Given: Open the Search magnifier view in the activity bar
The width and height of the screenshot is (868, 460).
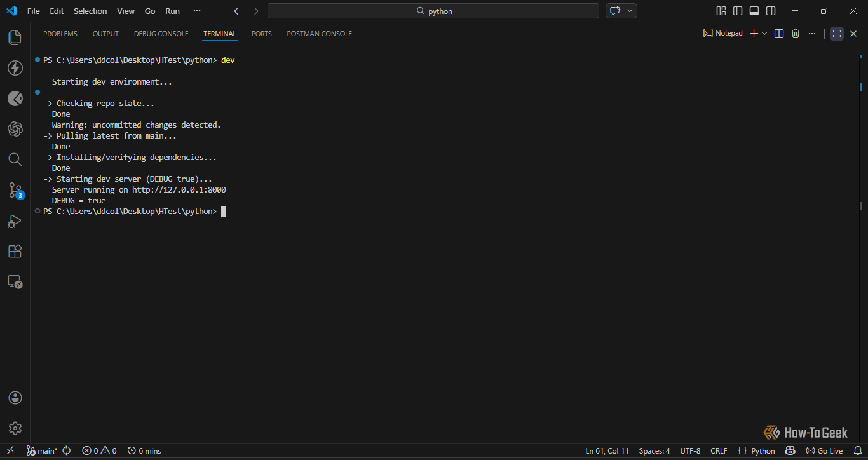Looking at the screenshot, I should (15, 159).
